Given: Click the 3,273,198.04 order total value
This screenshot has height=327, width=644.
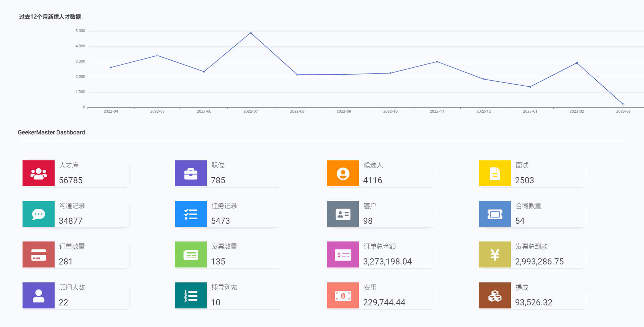Looking at the screenshot, I should [387, 262].
